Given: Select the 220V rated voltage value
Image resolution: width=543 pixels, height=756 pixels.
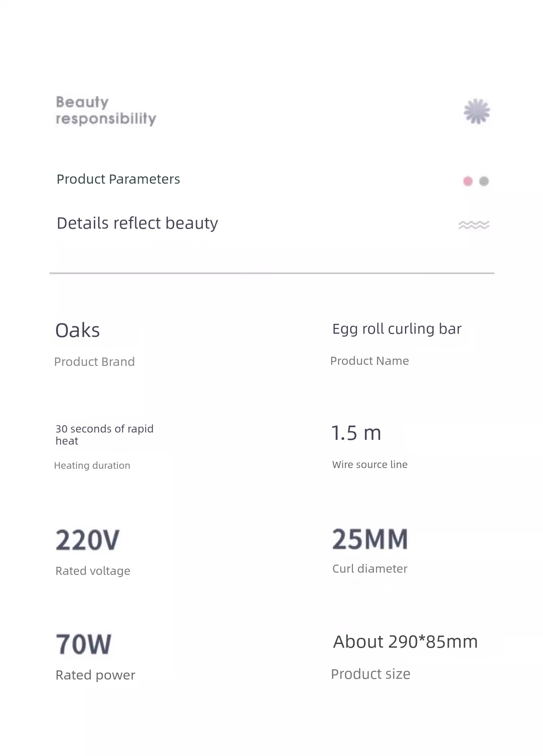Looking at the screenshot, I should coord(88,540).
